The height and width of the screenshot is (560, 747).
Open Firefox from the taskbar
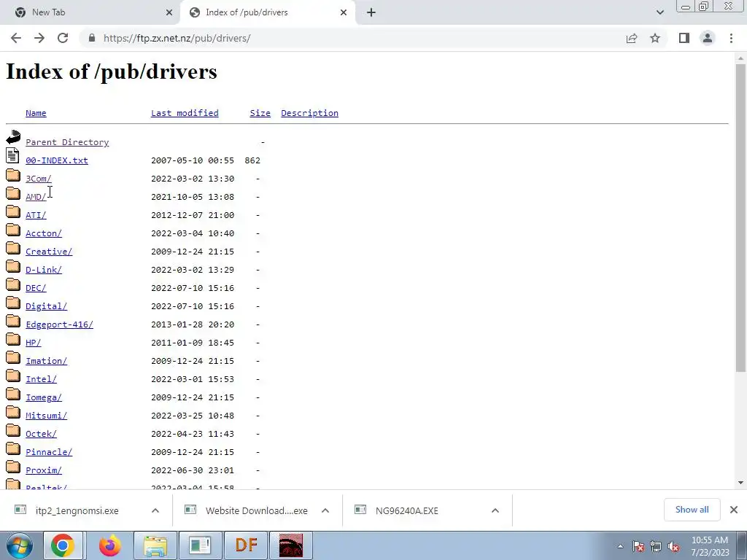(x=109, y=545)
